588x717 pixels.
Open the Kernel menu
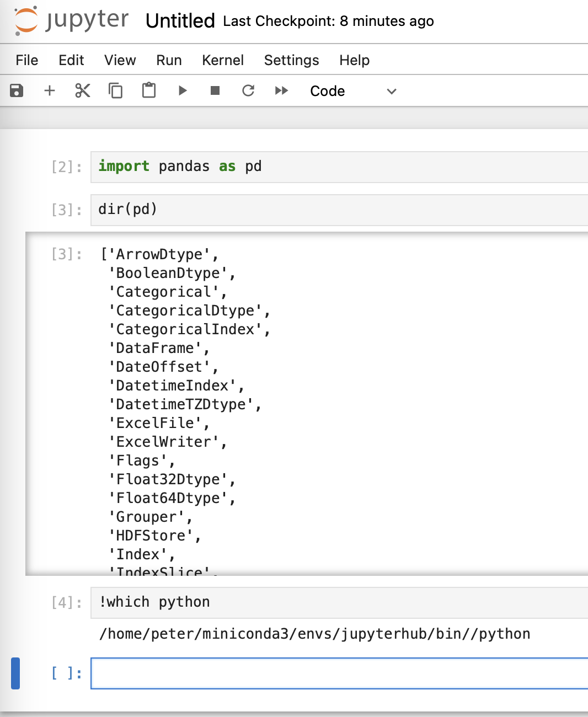[223, 60]
